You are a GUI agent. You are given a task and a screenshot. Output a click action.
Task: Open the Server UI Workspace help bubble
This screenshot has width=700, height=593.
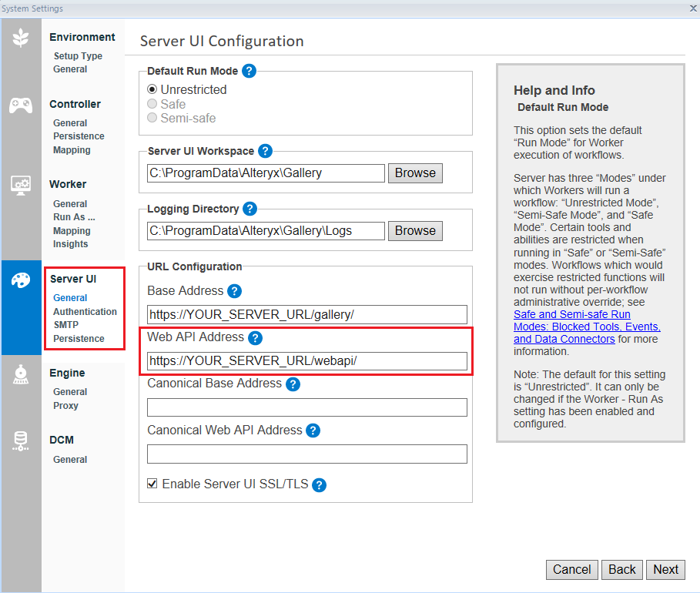tap(266, 151)
